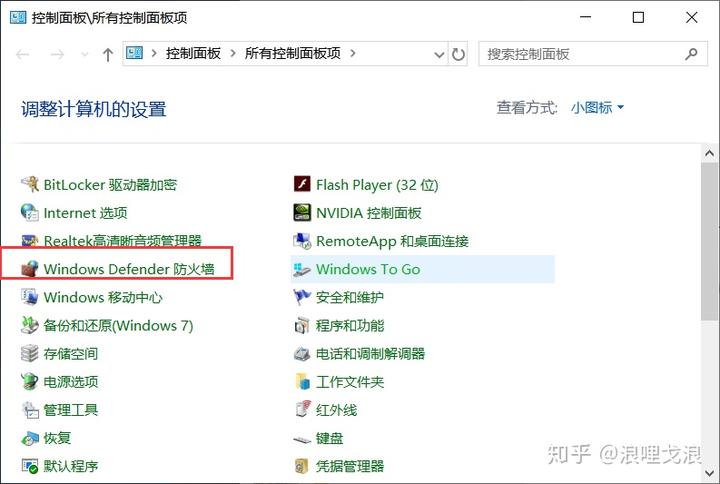Click the 存储空间 drives icon

click(x=30, y=353)
